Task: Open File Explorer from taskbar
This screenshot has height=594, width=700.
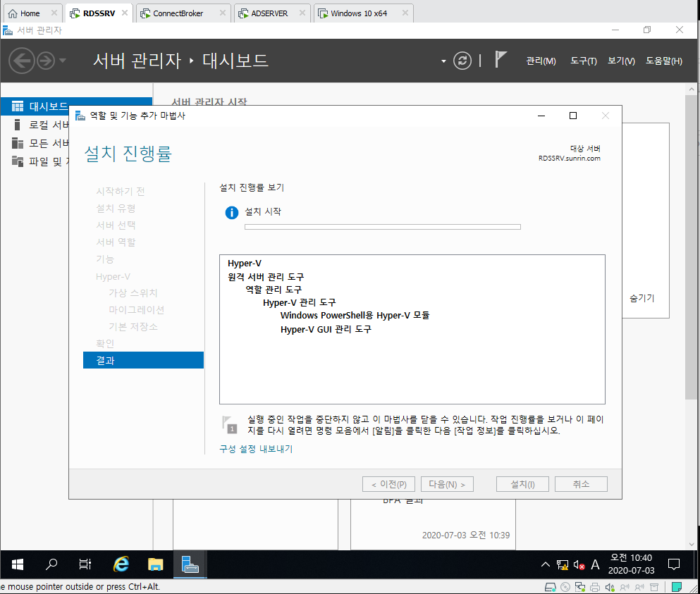Action: [155, 564]
